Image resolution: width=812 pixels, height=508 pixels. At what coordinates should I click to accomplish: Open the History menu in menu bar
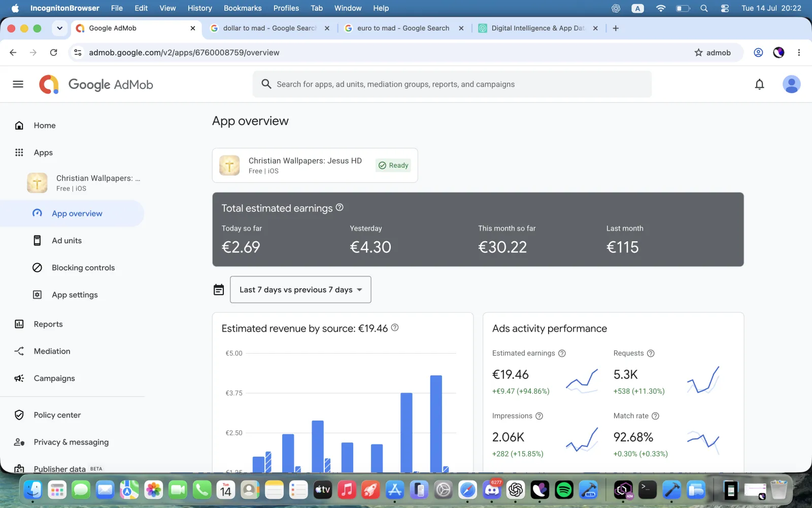199,8
